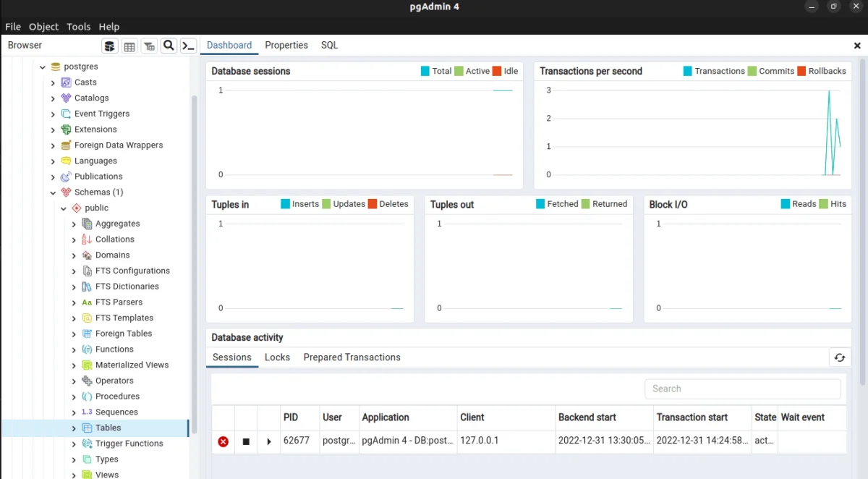The height and width of the screenshot is (479, 868).
Task: Terminate the session using the red X icon
Action: [223, 441]
